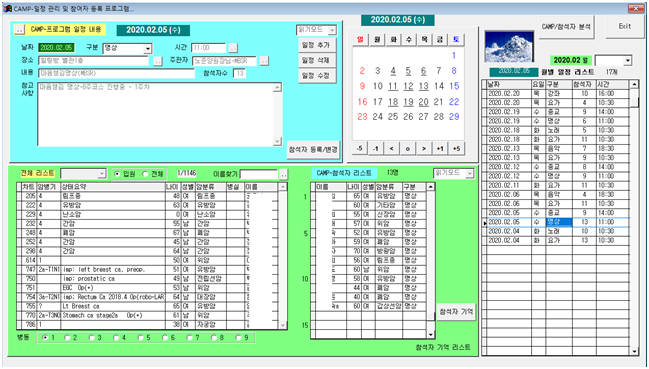649x369 pixels.
Task: Click down arrow of 참고사항 scrollbar
Action: tap(278, 141)
